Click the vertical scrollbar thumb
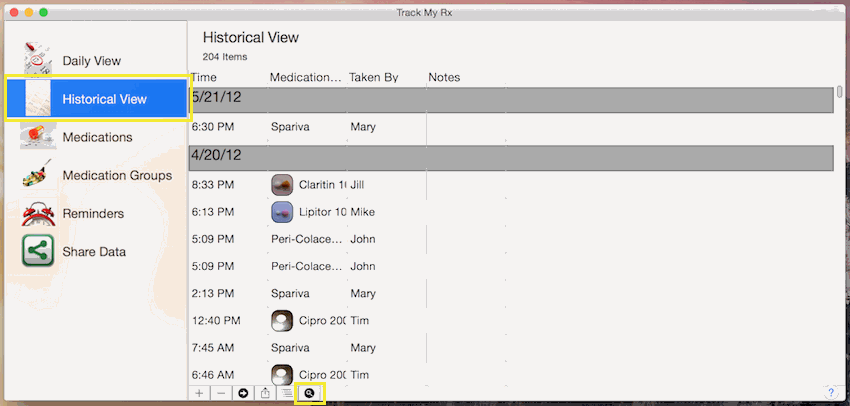The width and height of the screenshot is (850, 406). click(839, 92)
